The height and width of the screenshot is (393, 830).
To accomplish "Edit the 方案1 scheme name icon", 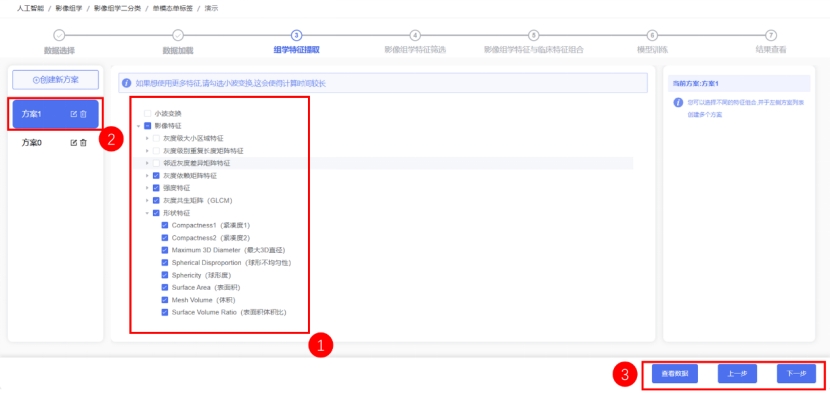I will pos(74,114).
